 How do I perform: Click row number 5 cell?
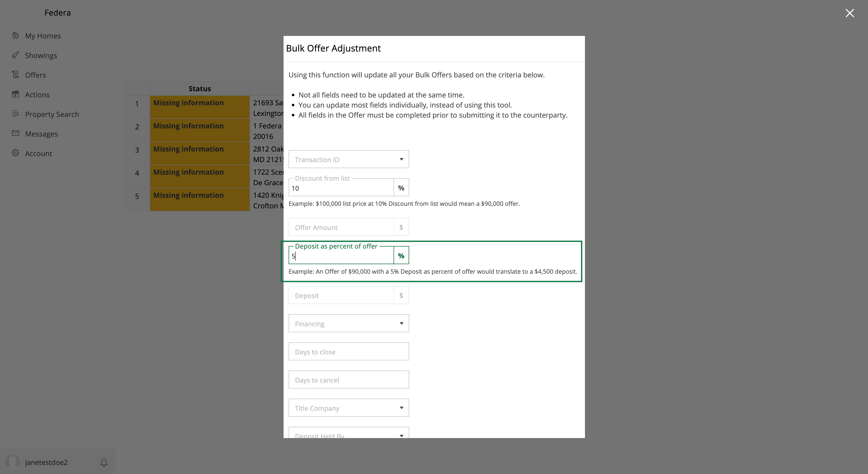coord(137,200)
